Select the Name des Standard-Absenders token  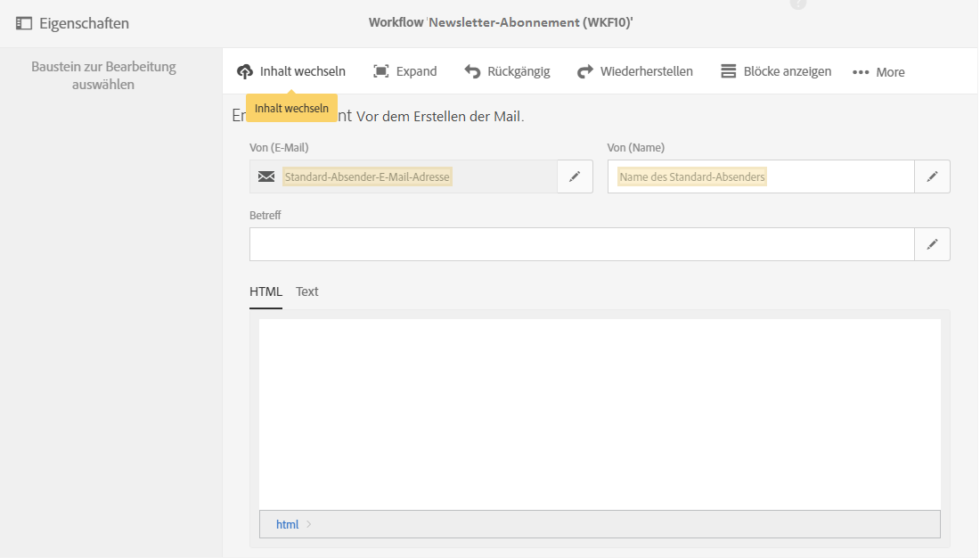[692, 176]
